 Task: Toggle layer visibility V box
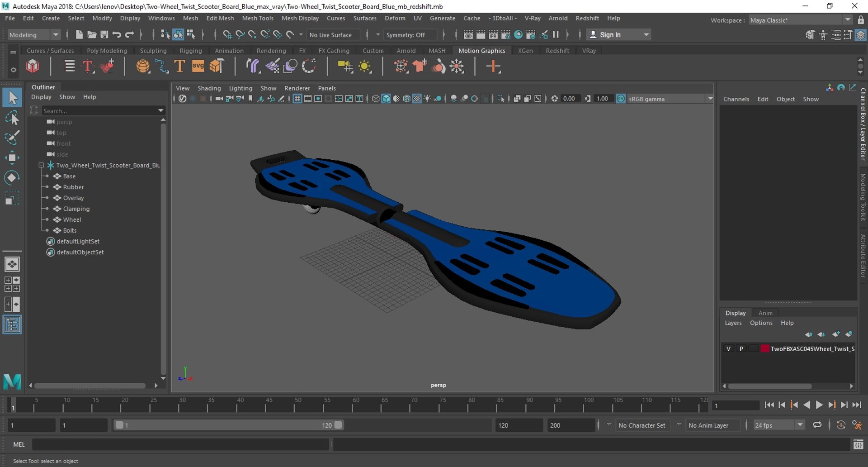pos(728,348)
